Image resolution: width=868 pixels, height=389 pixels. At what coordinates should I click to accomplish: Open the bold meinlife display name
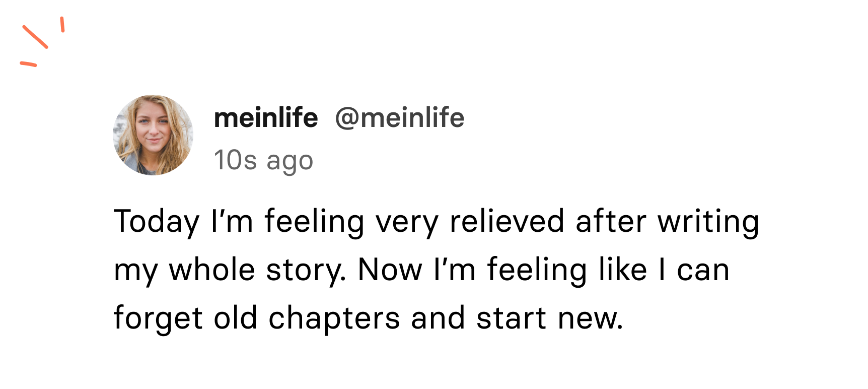click(x=266, y=118)
